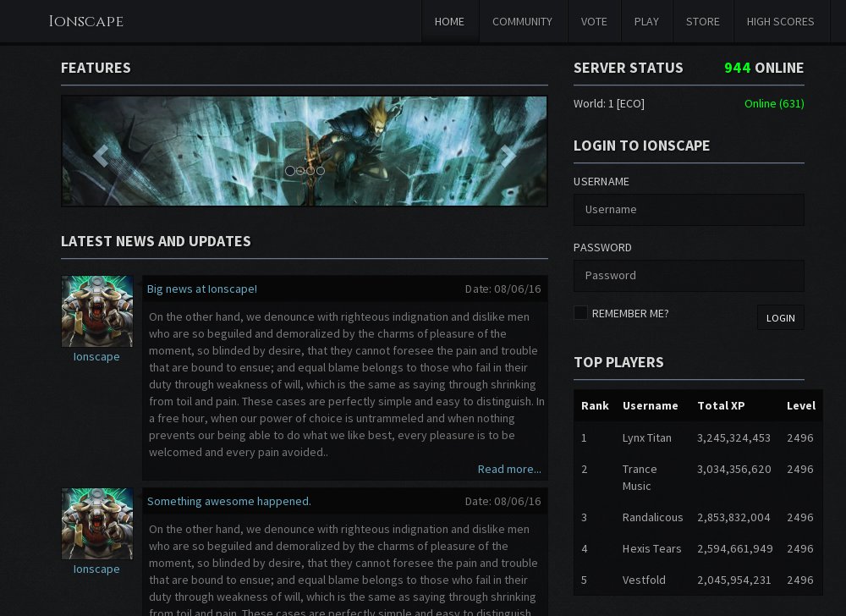Go to previous slide in Features carousel
This screenshot has height=616, width=846.
pyautogui.click(x=101, y=156)
